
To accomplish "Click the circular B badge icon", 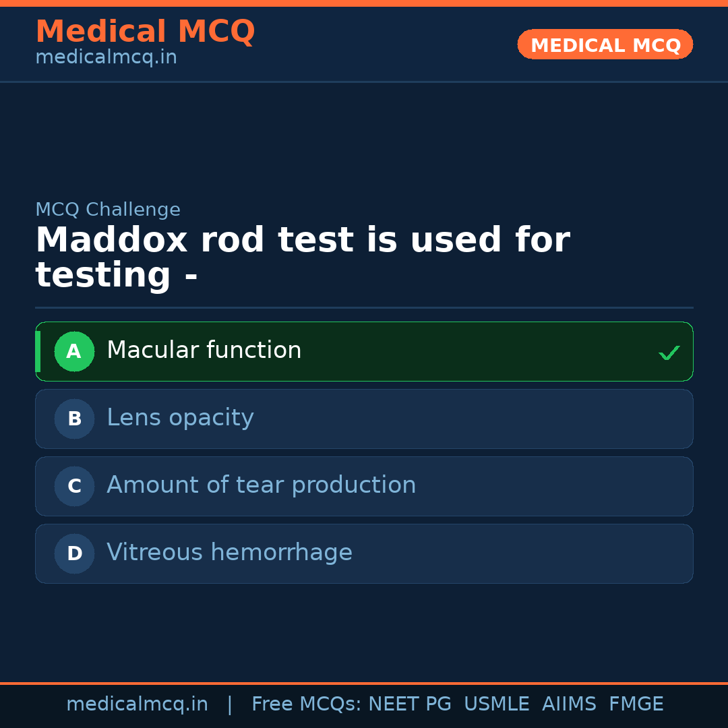I will [x=74, y=419].
